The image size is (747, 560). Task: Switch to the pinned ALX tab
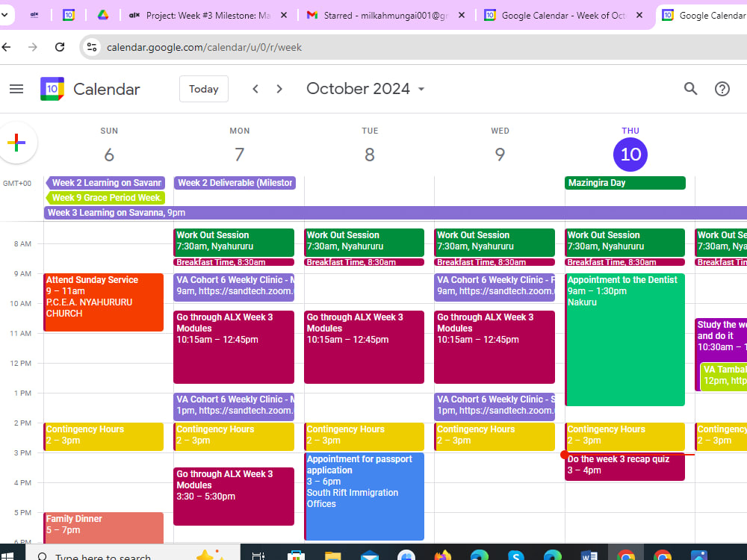click(34, 15)
